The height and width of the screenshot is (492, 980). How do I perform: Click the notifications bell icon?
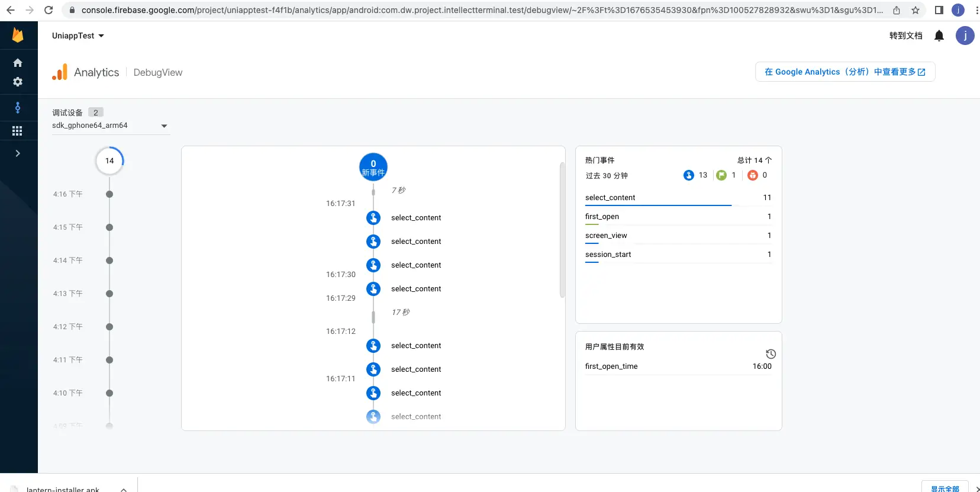tap(939, 36)
